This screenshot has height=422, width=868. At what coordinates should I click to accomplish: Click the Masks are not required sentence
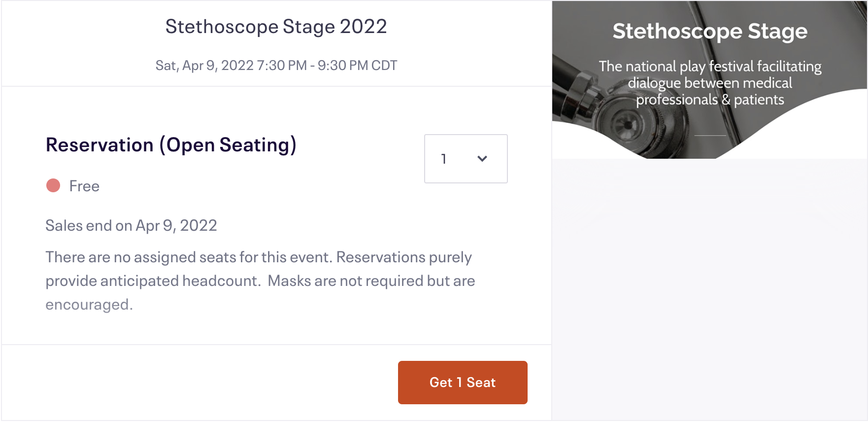click(x=371, y=281)
